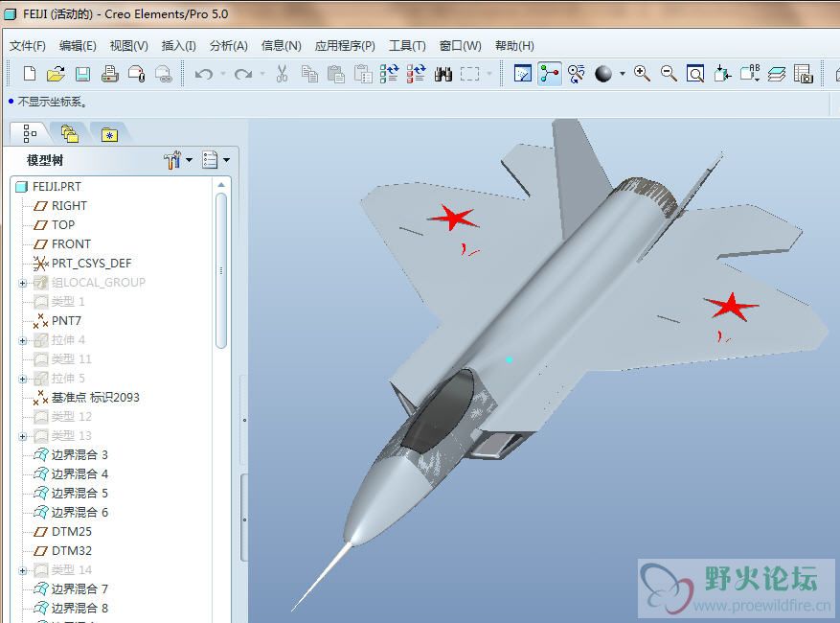
Task: Click the redo arrow icon
Action: [243, 74]
